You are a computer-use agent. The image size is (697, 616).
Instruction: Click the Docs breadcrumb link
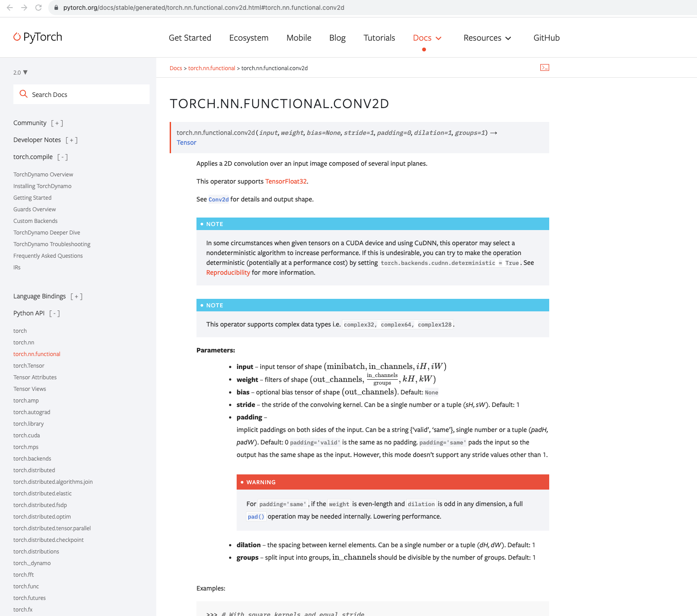pos(176,68)
